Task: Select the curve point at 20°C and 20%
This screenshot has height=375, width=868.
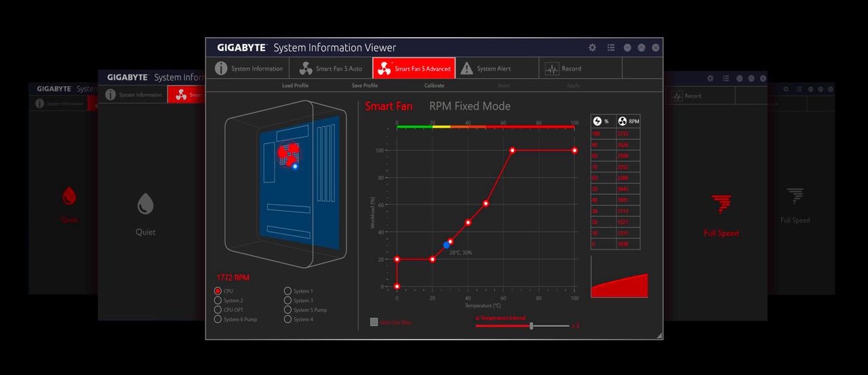Action: pyautogui.click(x=433, y=259)
